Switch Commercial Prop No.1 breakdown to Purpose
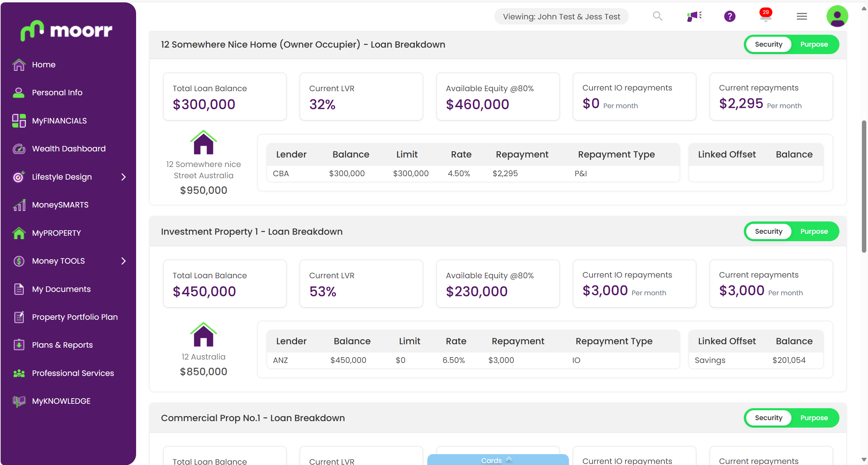The image size is (868, 465). (814, 418)
